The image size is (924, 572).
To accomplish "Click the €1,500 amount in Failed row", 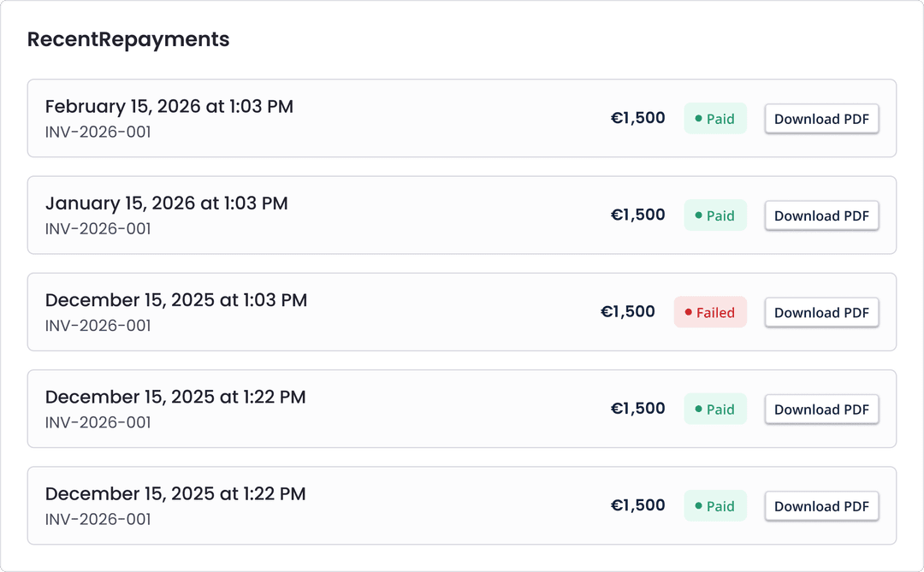I will (x=628, y=312).
